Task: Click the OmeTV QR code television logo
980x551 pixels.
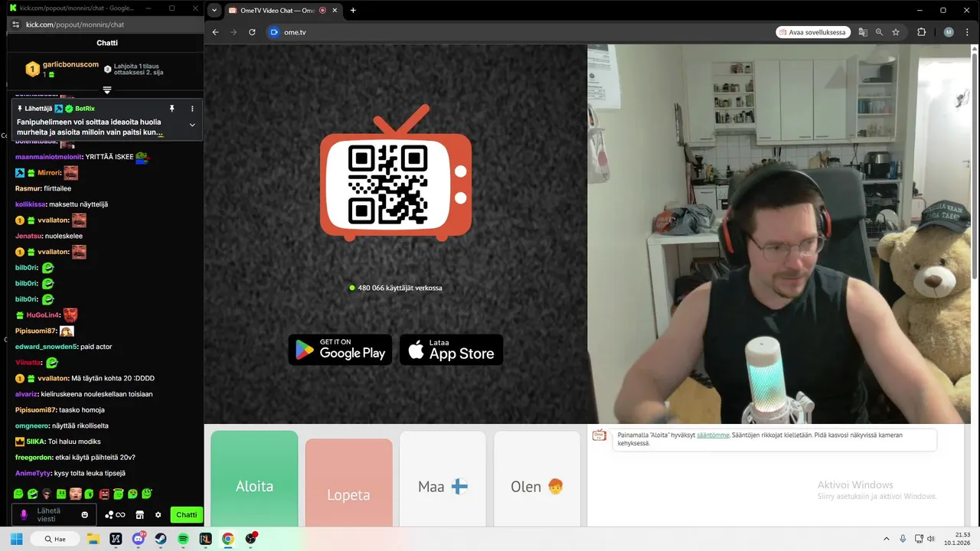Action: point(396,174)
